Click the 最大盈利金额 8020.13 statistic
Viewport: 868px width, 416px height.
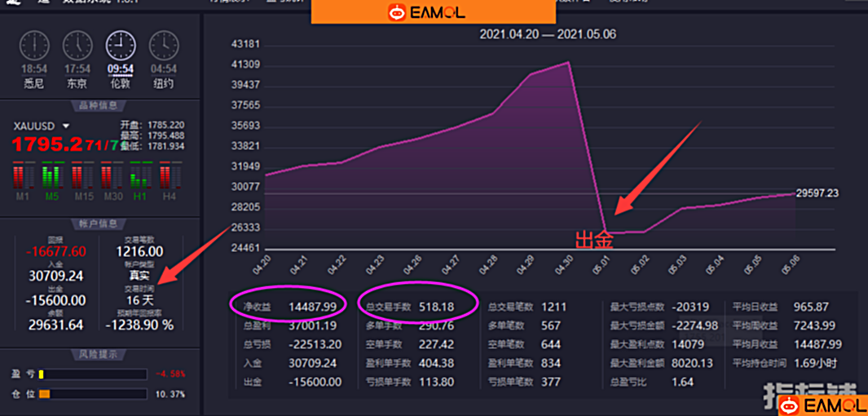[662, 363]
